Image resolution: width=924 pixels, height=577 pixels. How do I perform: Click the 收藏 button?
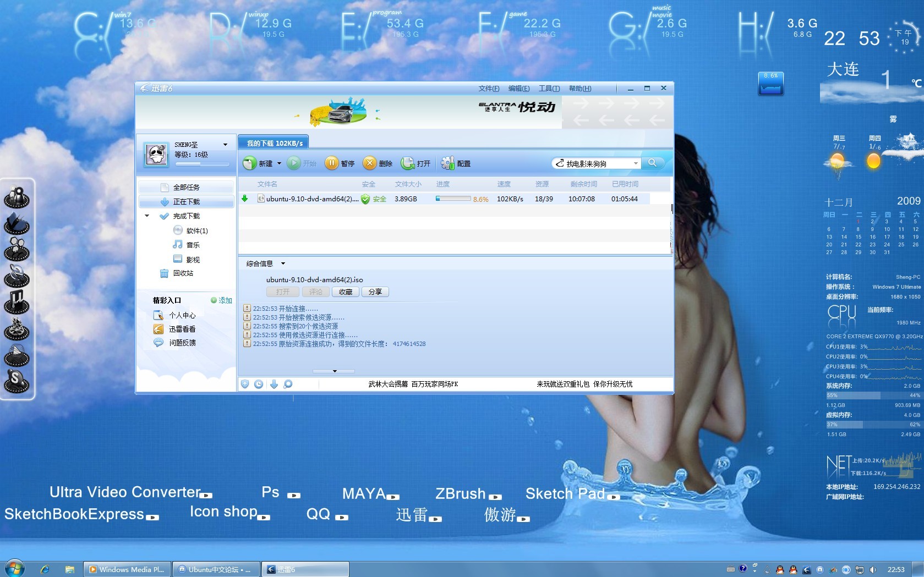click(x=346, y=292)
